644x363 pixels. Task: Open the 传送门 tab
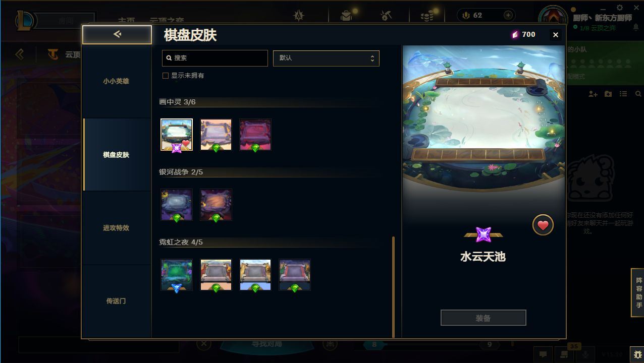tap(116, 301)
